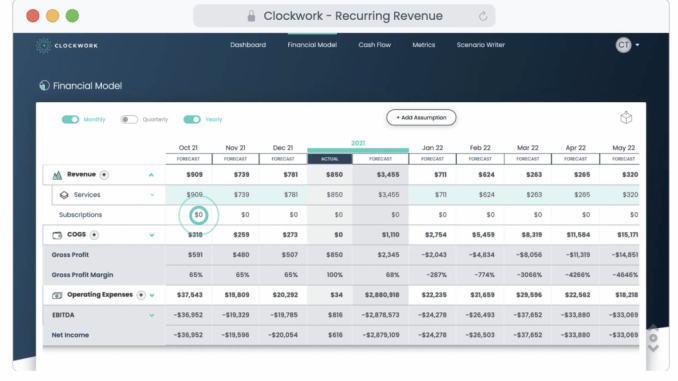678x381 pixels.
Task: Reload the page with the refresh icon
Action: point(483,16)
